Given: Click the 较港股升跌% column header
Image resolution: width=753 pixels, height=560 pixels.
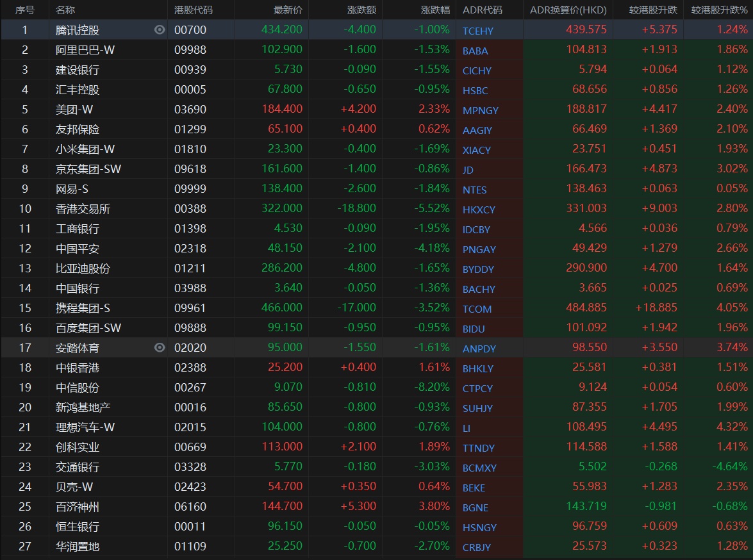Looking at the screenshot, I should click(x=719, y=10).
